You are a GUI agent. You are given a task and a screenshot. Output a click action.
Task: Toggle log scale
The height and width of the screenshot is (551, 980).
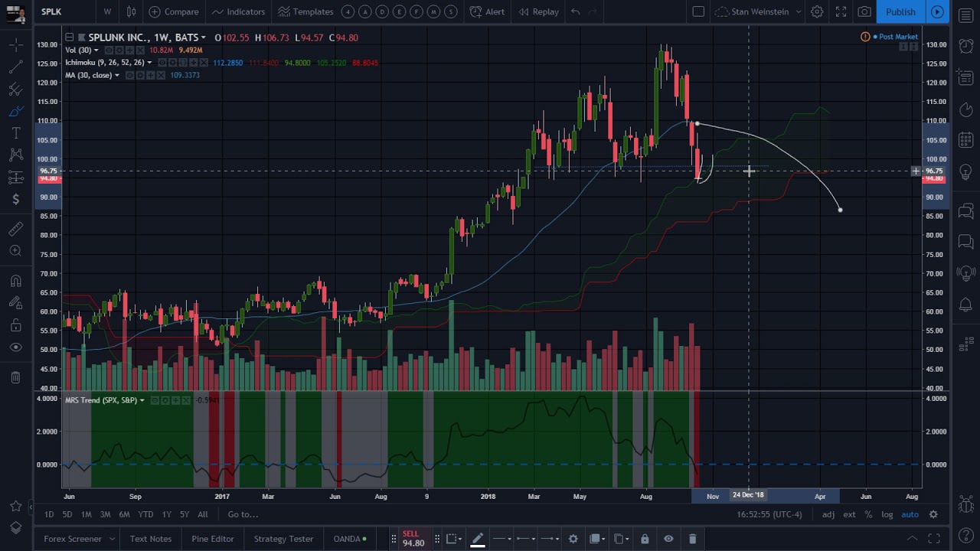click(887, 514)
